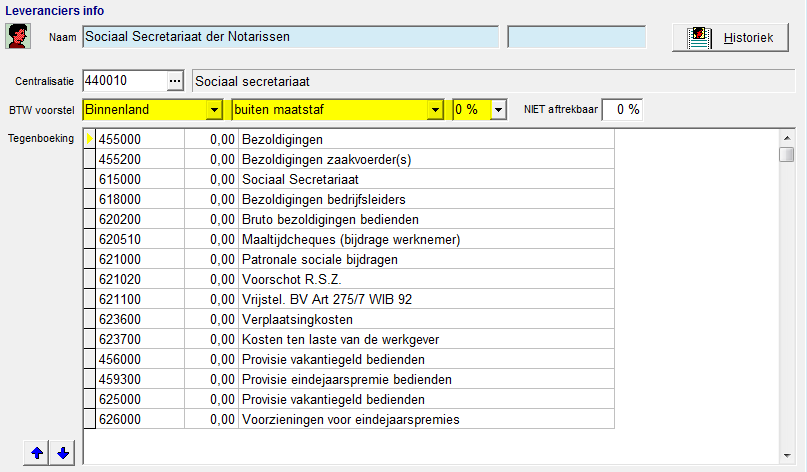The width and height of the screenshot is (807, 472).
Task: Select row selector for 626000 Voorzieningen row
Action: tap(90, 419)
